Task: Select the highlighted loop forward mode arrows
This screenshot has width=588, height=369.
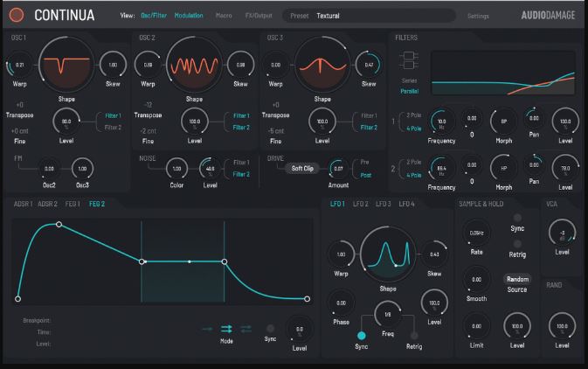Action: 226,329
